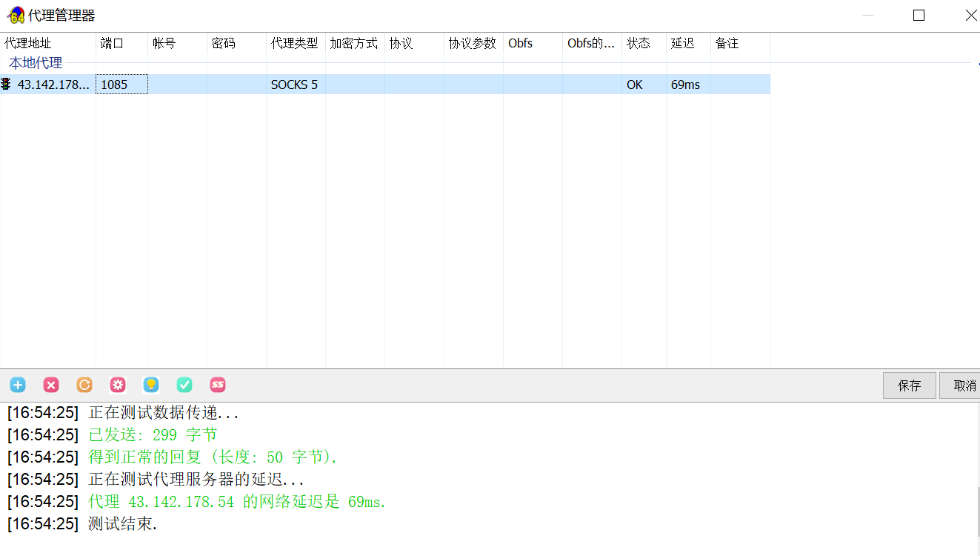The image size is (980, 556).
Task: Maximize the 代理管理器 window
Action: pos(919,16)
